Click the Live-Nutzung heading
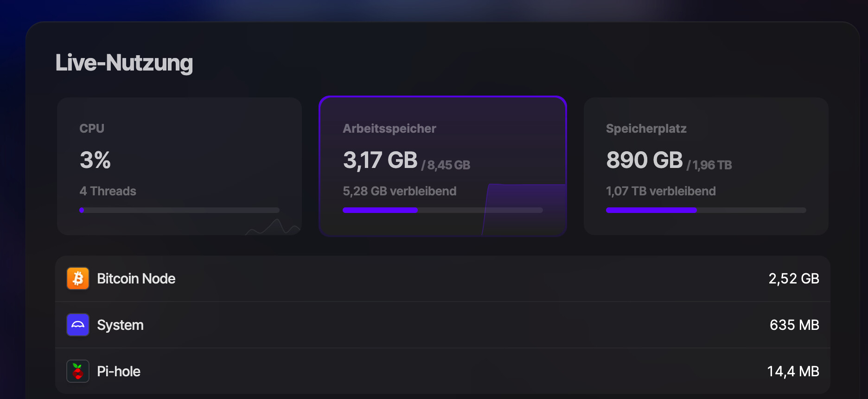This screenshot has width=868, height=399. coord(124,63)
